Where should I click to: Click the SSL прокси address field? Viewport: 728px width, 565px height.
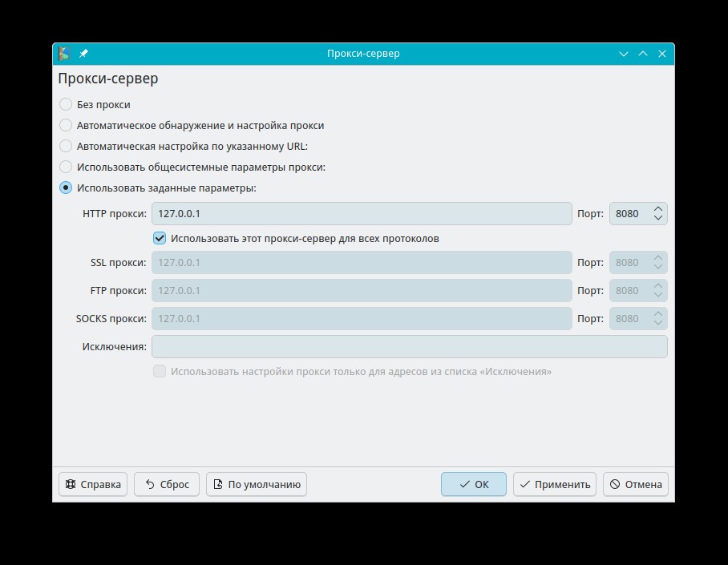coord(362,262)
